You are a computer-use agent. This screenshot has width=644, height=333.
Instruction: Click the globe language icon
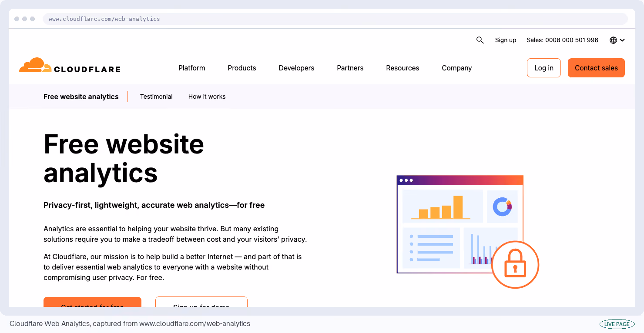click(614, 40)
